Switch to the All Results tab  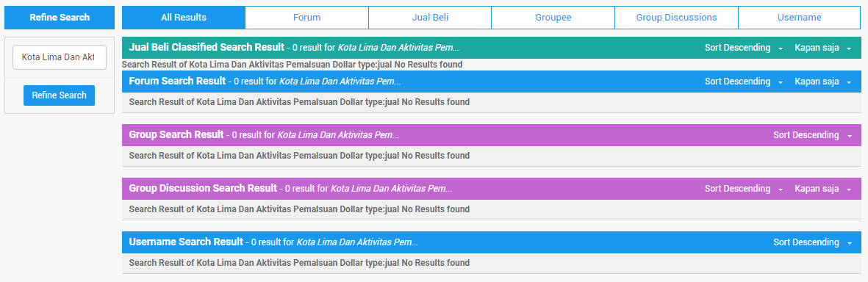[x=183, y=17]
